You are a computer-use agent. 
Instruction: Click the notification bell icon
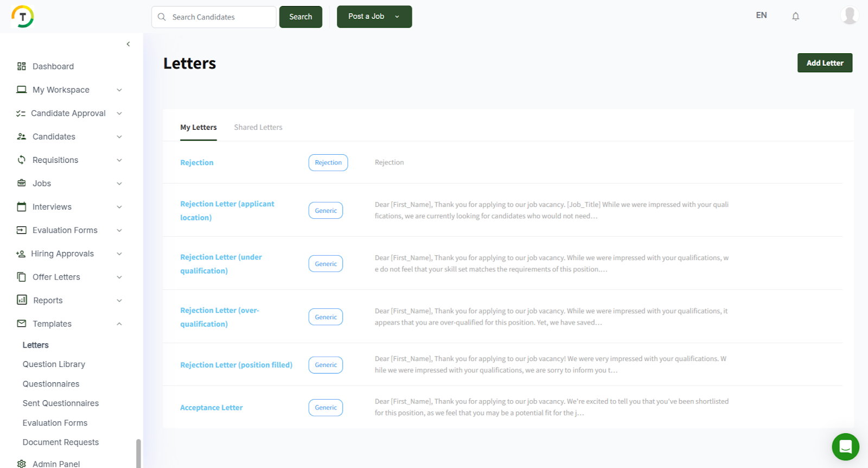(795, 16)
